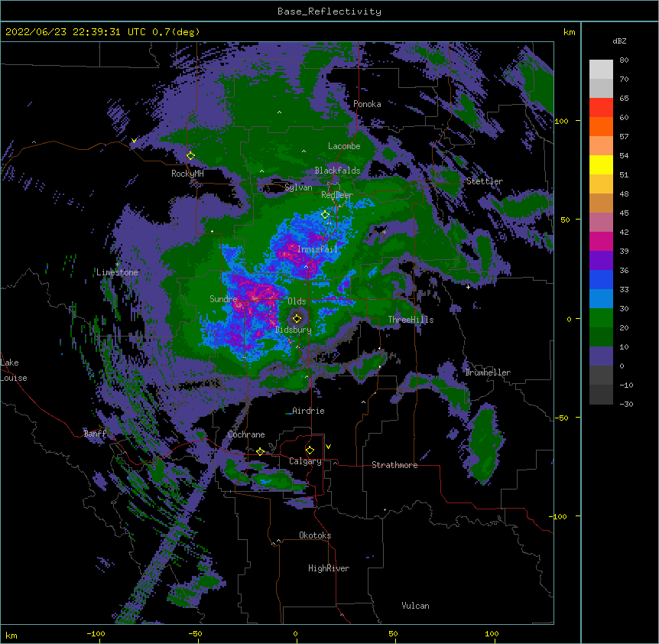
Task: Click the indigo swatch below 10 dBZ
Action: (601, 356)
